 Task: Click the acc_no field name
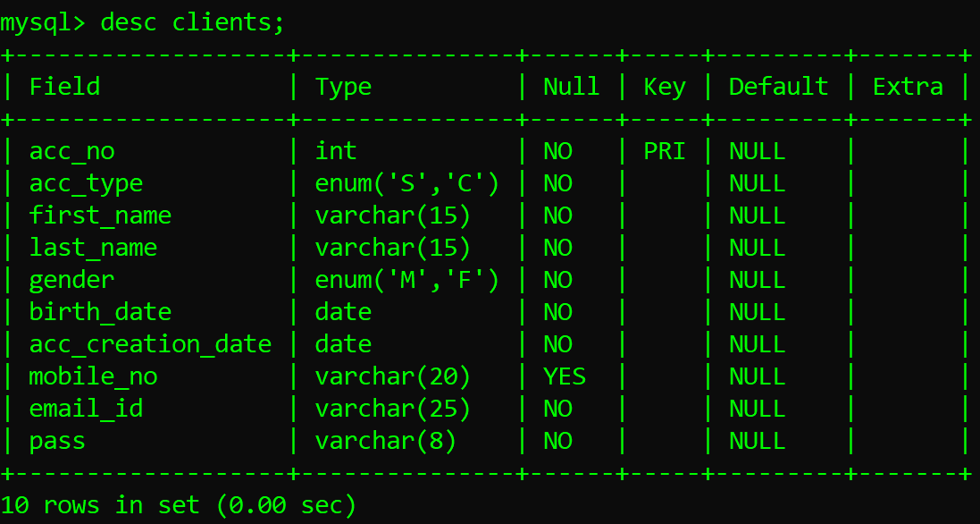(71, 151)
